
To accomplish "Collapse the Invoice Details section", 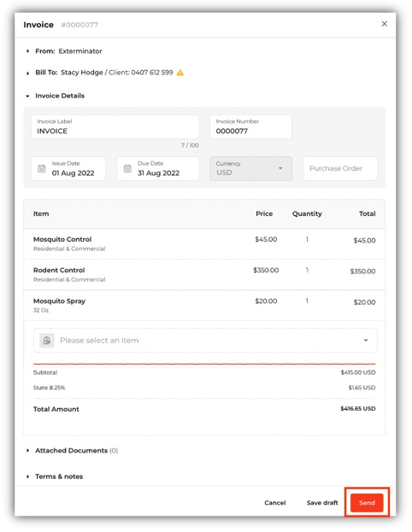I will coord(28,96).
